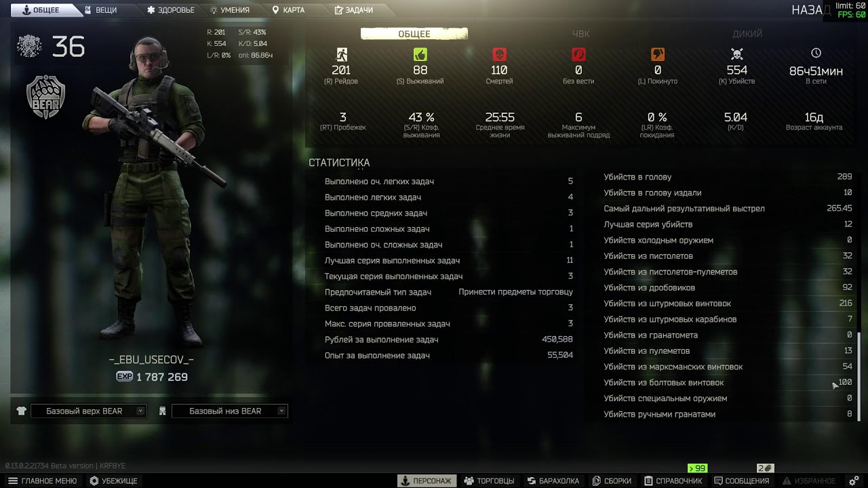
Task: Switch to the УМЕНИЯ tab
Action: pos(229,10)
